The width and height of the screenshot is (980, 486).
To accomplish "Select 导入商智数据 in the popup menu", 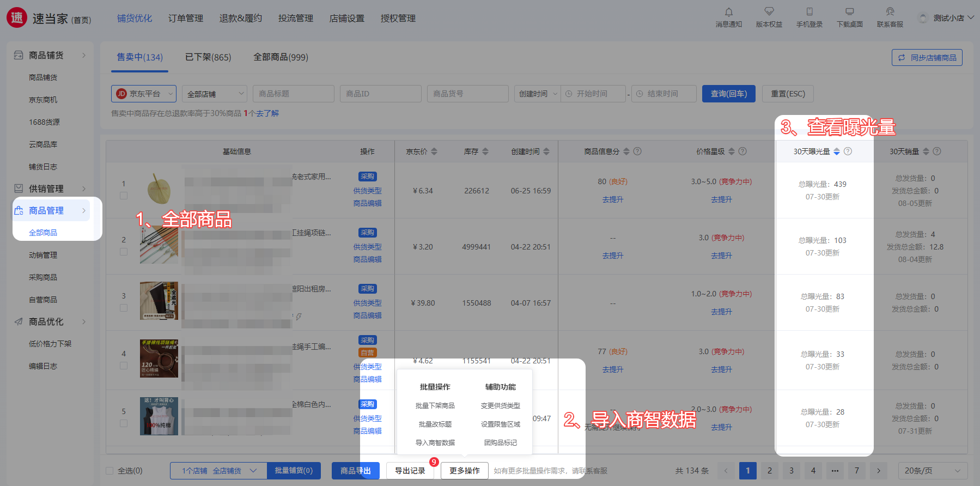I will pos(435,442).
